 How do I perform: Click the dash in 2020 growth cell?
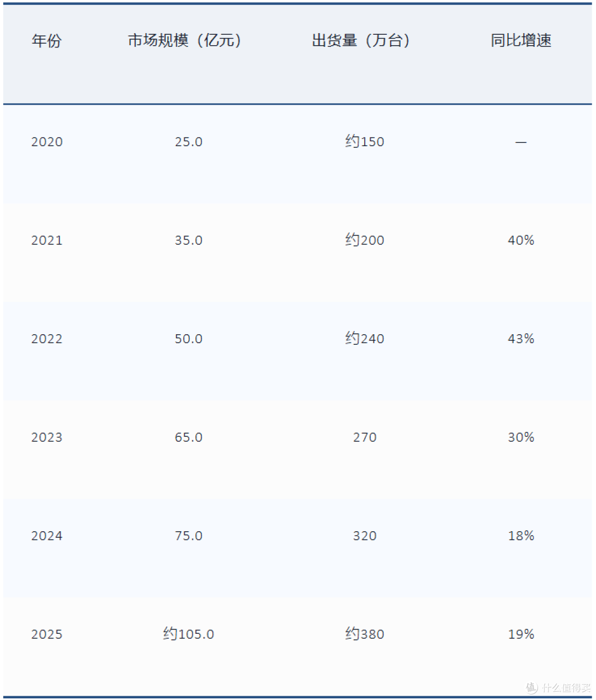click(x=521, y=142)
